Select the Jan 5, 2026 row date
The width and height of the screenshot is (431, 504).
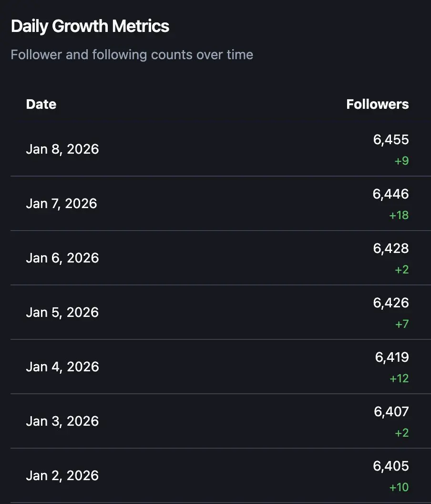62,312
